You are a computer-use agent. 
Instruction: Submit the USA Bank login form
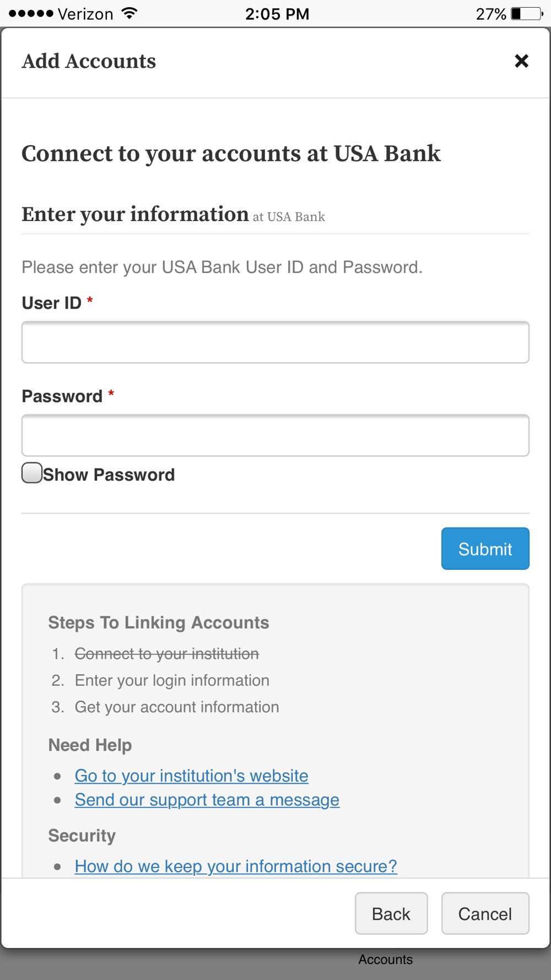485,549
